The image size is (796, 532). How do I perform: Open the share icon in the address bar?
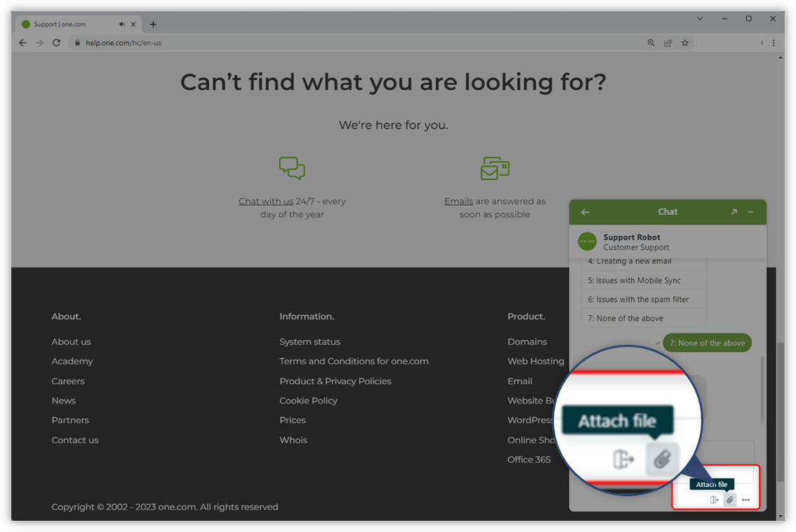(668, 42)
